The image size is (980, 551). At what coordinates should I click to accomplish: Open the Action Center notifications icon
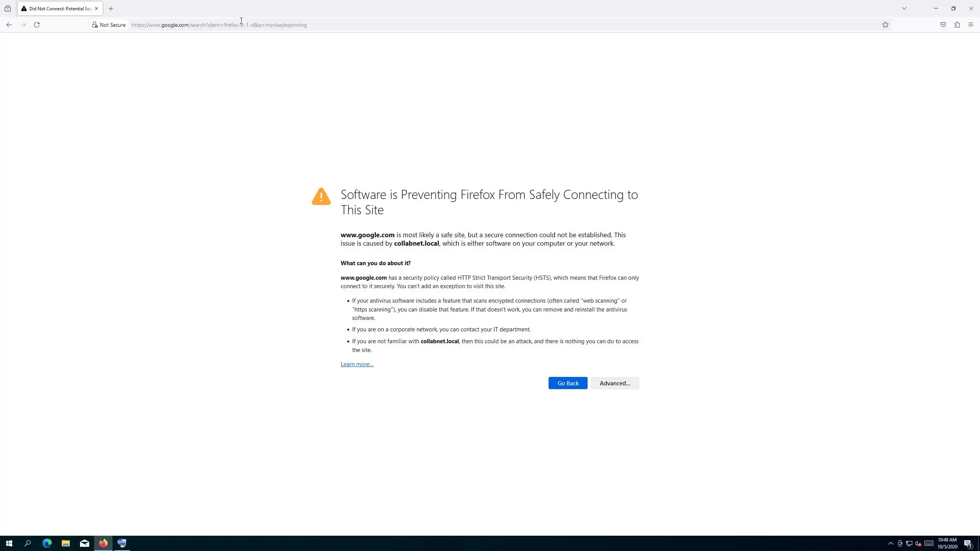(x=968, y=543)
